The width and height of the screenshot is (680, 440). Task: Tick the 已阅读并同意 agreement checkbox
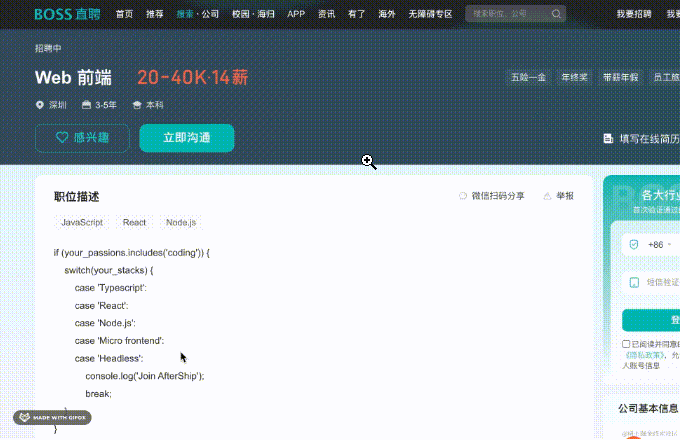(626, 344)
